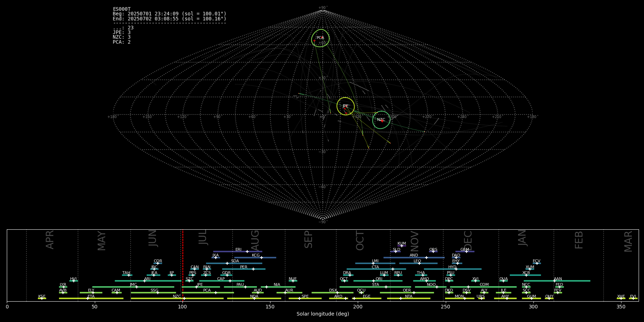The image size is (644, 322).
Task: Select the XCB shower bar in timeline
Action: pyautogui.click(x=525, y=275)
